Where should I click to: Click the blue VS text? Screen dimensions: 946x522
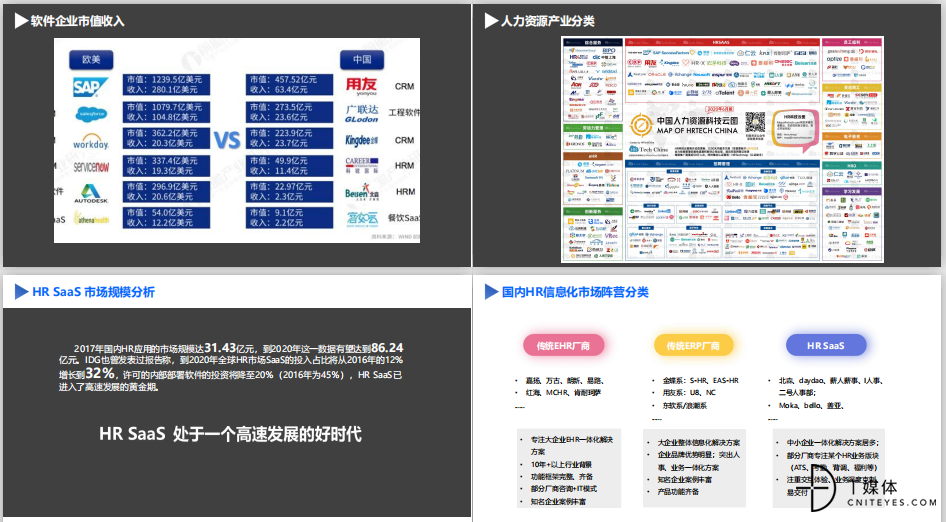point(227,140)
